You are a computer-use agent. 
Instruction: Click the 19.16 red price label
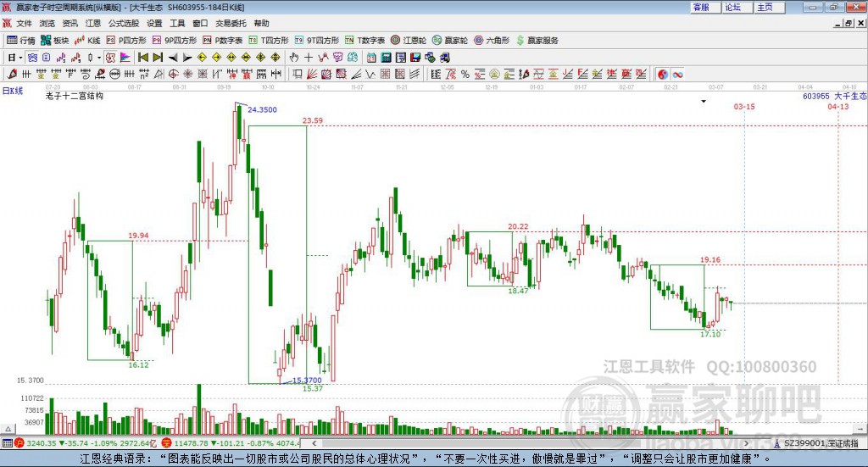710,260
